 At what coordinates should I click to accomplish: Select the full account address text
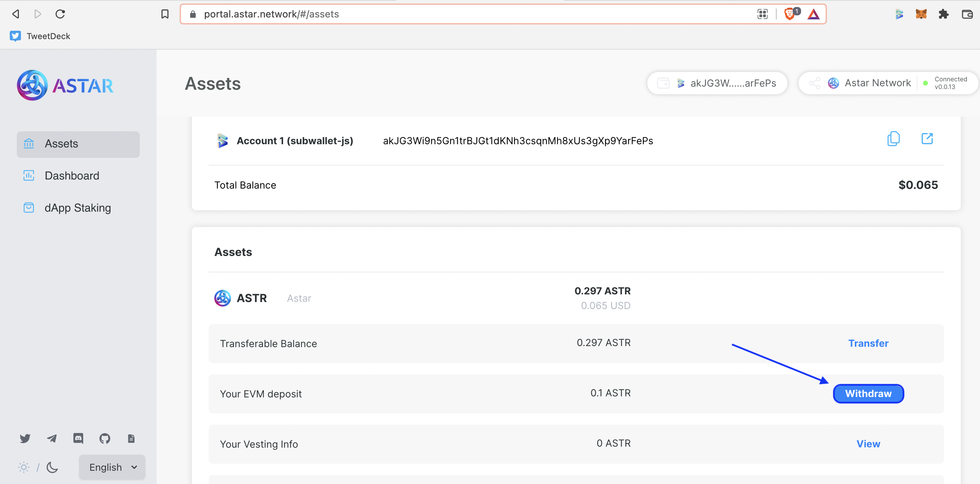click(518, 141)
